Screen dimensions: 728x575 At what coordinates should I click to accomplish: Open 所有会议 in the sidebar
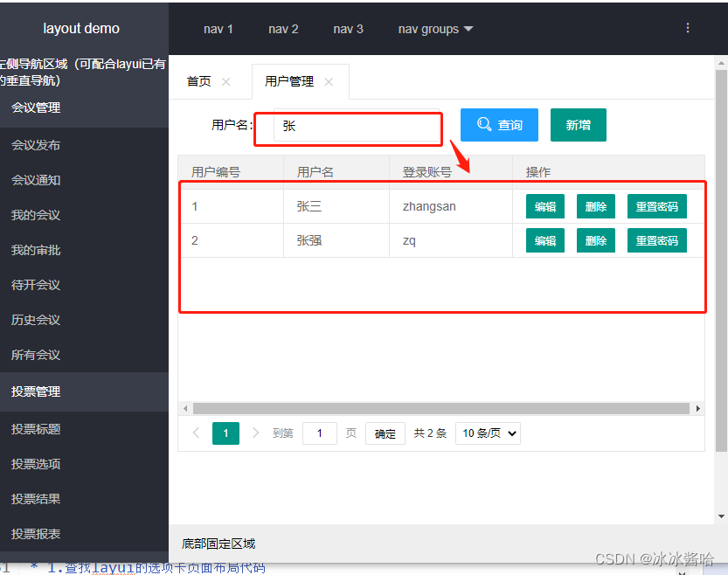click(x=84, y=355)
